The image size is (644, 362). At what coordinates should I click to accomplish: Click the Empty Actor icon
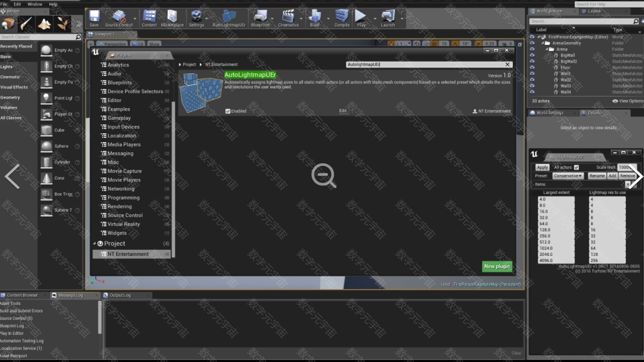tap(46, 50)
